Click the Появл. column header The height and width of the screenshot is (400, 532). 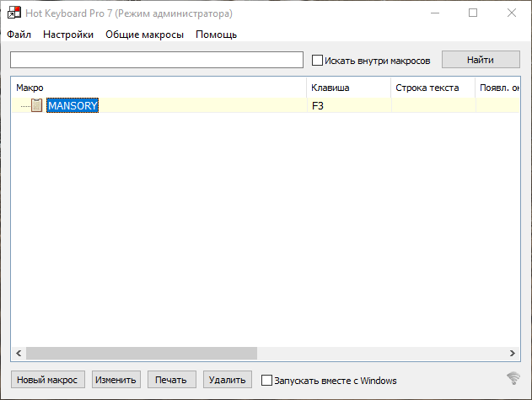pyautogui.click(x=497, y=88)
